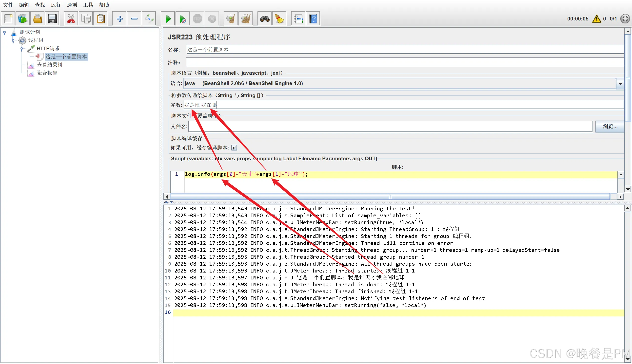
Task: Click the 0/1 active threads counter
Action: (x=613, y=19)
